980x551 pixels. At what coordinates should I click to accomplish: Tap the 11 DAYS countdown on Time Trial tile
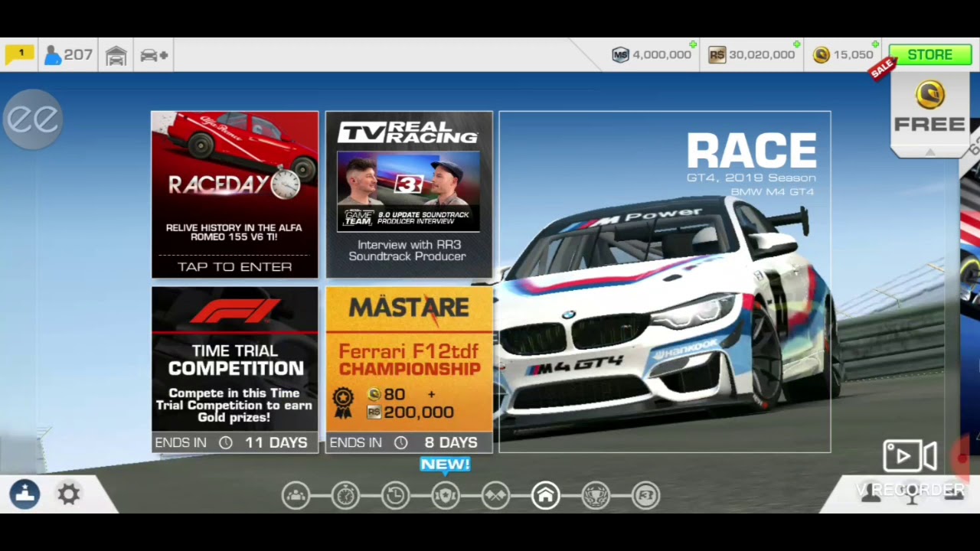tap(276, 442)
